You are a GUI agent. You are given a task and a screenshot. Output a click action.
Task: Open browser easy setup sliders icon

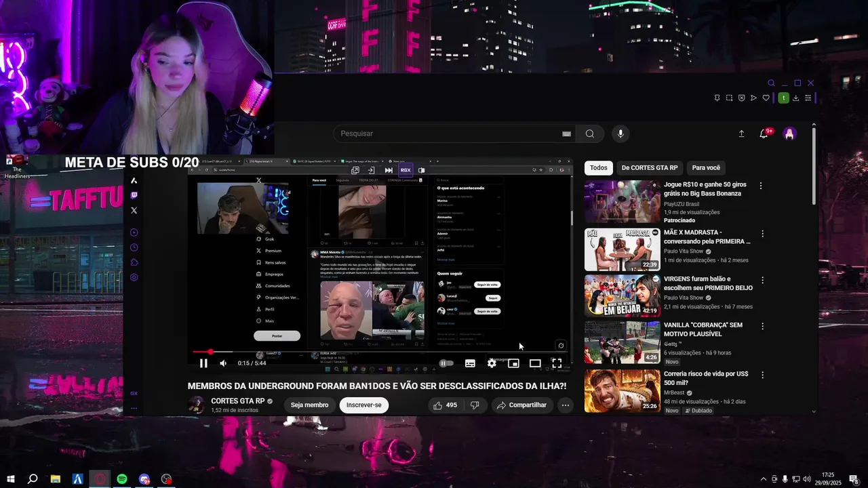[808, 98]
